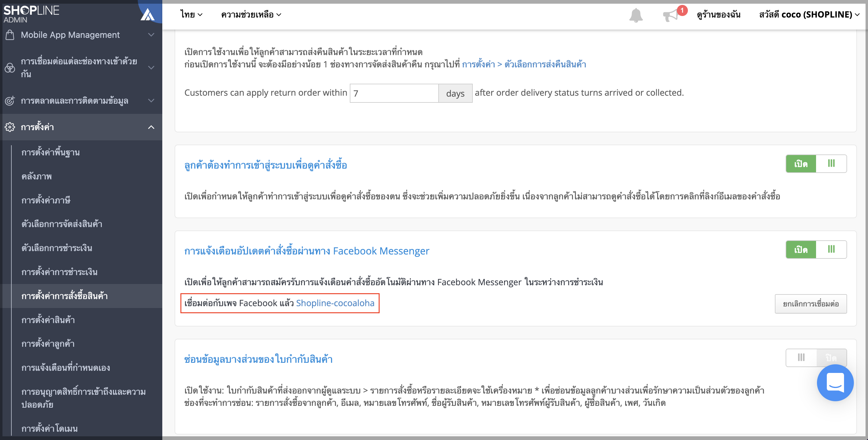Click the 'days' unit label

455,93
